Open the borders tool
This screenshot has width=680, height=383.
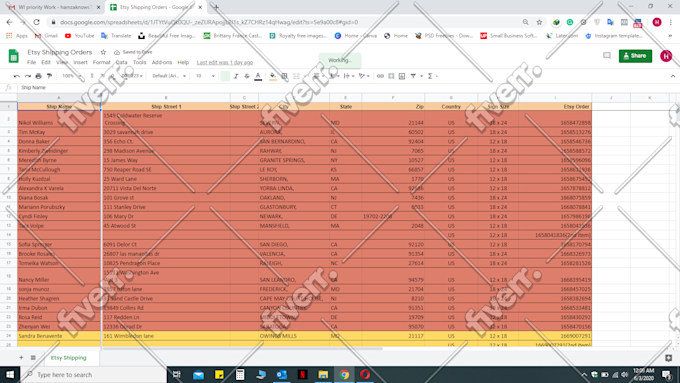pos(284,76)
